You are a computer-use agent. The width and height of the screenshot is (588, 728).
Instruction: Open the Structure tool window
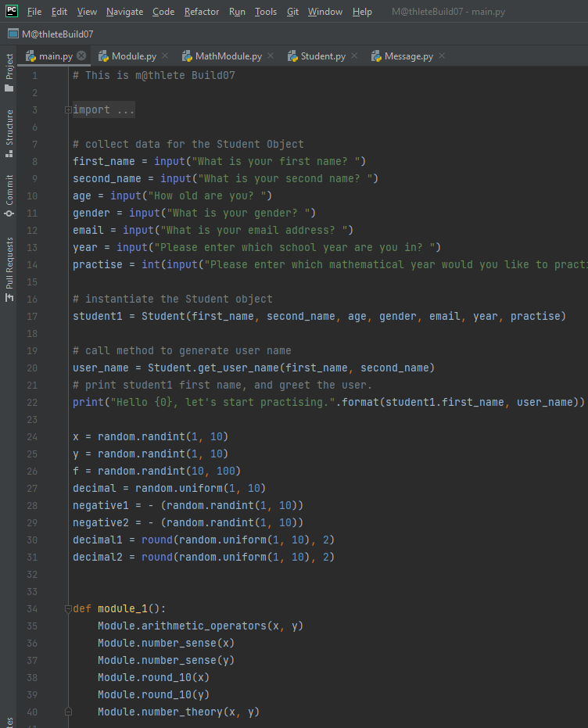point(9,132)
